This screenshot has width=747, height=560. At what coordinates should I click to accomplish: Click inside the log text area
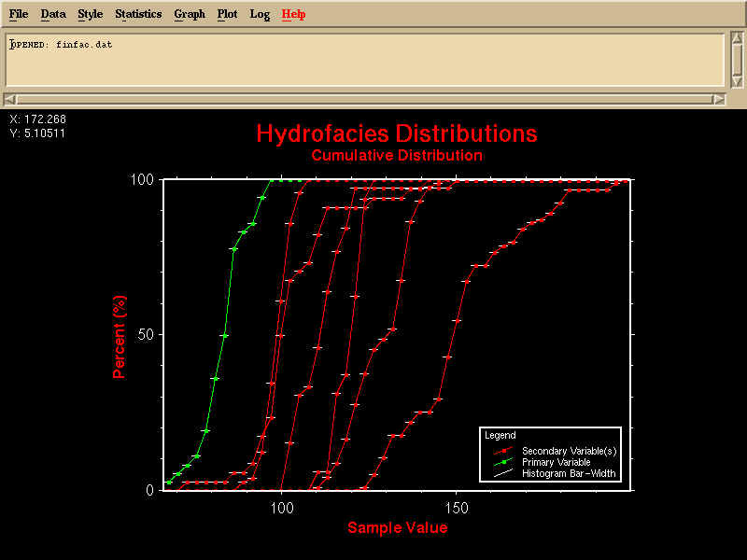pos(365,60)
